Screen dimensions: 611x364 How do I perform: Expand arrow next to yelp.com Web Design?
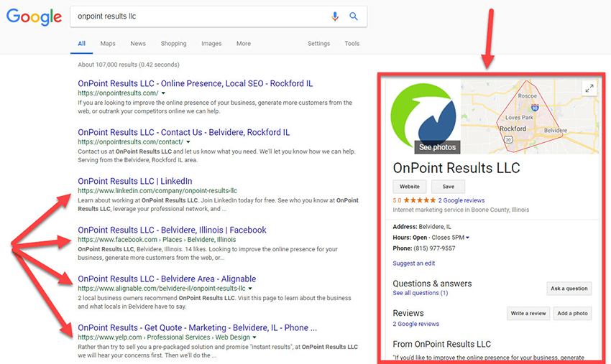pyautogui.click(x=254, y=337)
